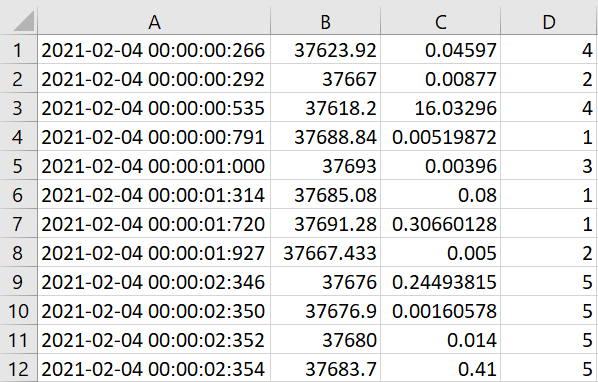
Task: Select row 5 header
Action: coord(19,165)
